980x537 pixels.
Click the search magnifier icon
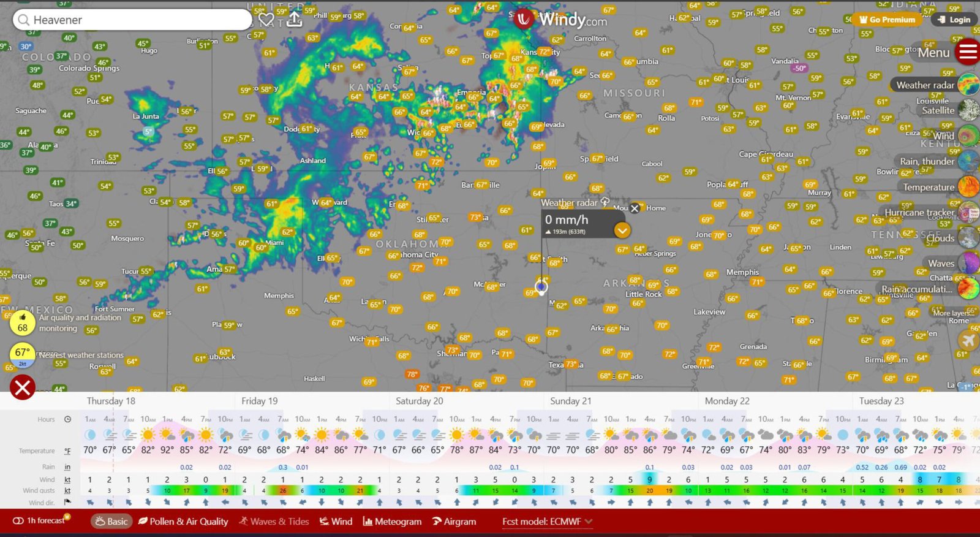pos(24,20)
